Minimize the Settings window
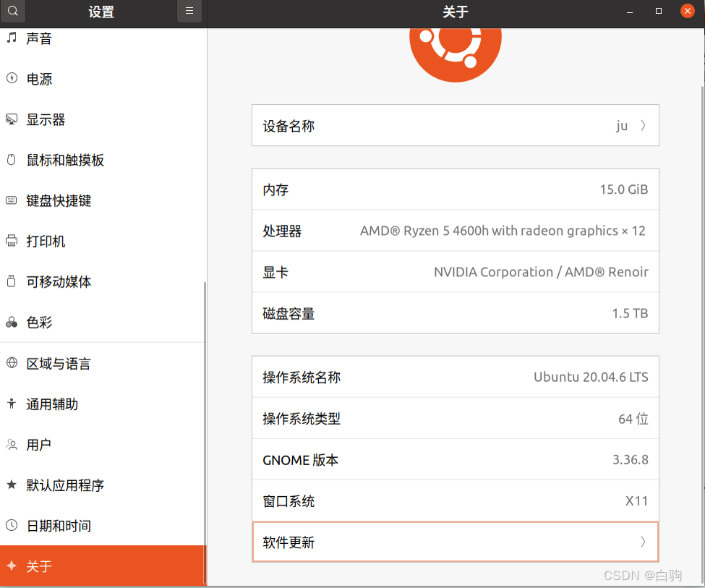705x588 pixels. tap(630, 11)
